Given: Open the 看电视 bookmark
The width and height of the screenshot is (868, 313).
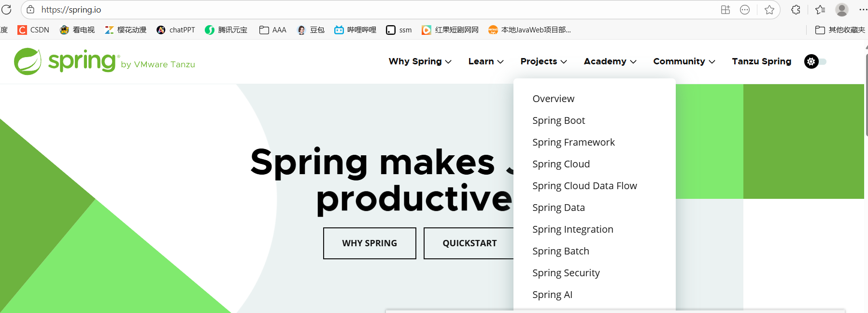Looking at the screenshot, I should point(77,30).
